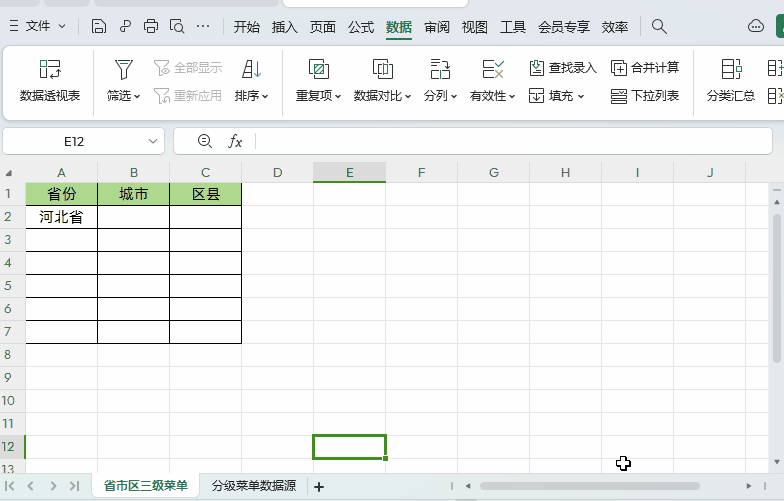Click the vertical scrollbar thumb
This screenshot has width=784, height=501.
pyautogui.click(x=776, y=288)
